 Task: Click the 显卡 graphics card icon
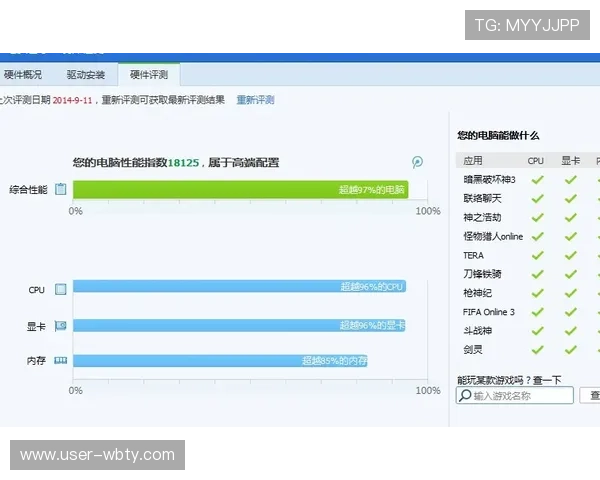point(60,326)
